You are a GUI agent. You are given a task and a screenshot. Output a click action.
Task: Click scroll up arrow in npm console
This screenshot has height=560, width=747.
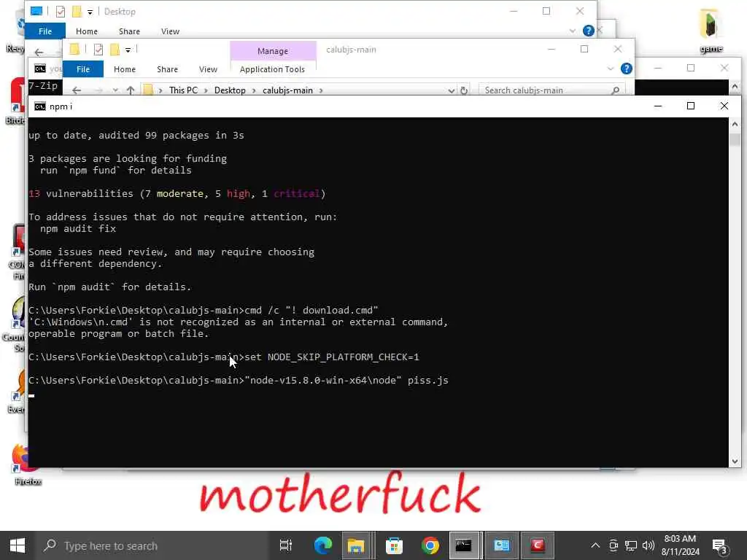pos(735,124)
